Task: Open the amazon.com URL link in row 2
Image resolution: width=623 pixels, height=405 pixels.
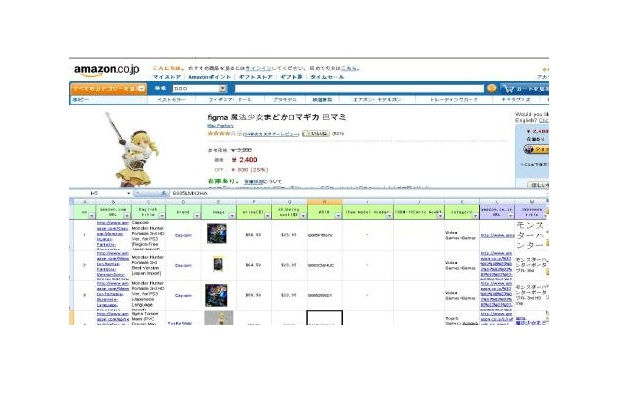Action: (113, 264)
